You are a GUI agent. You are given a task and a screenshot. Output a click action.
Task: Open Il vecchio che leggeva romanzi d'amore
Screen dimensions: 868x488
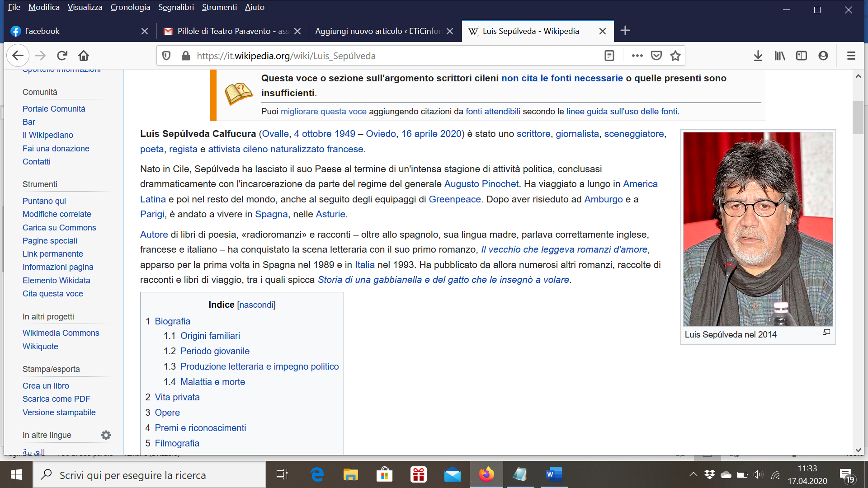tap(564, 249)
